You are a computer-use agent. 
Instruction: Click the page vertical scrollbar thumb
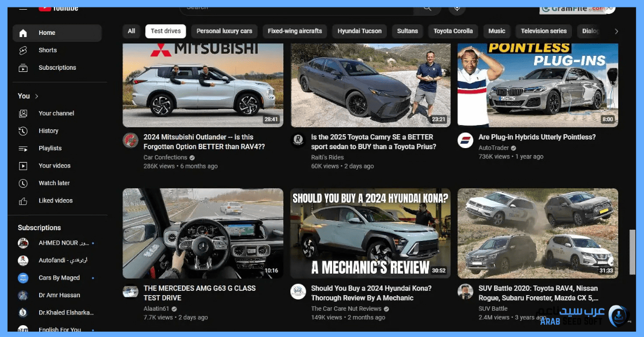coord(632,251)
